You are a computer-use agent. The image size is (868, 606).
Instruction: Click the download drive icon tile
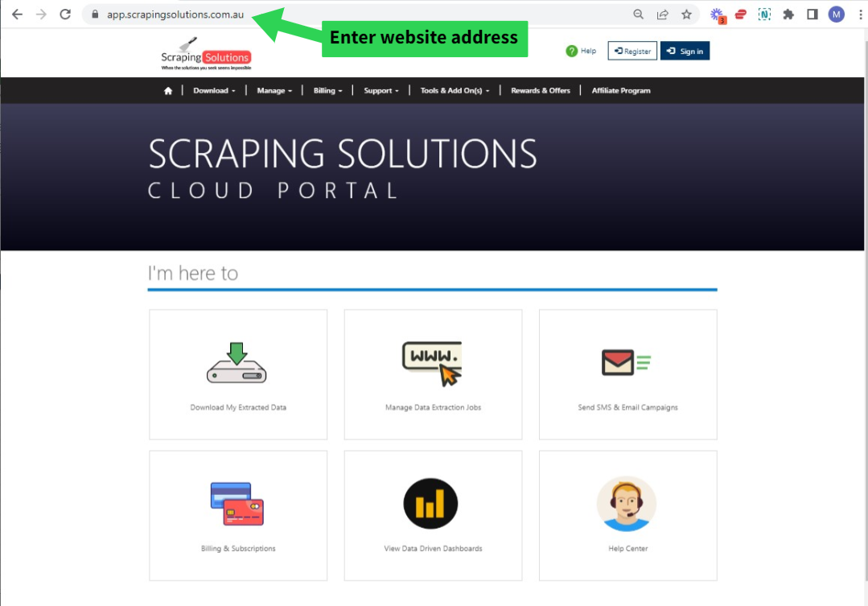click(x=237, y=363)
